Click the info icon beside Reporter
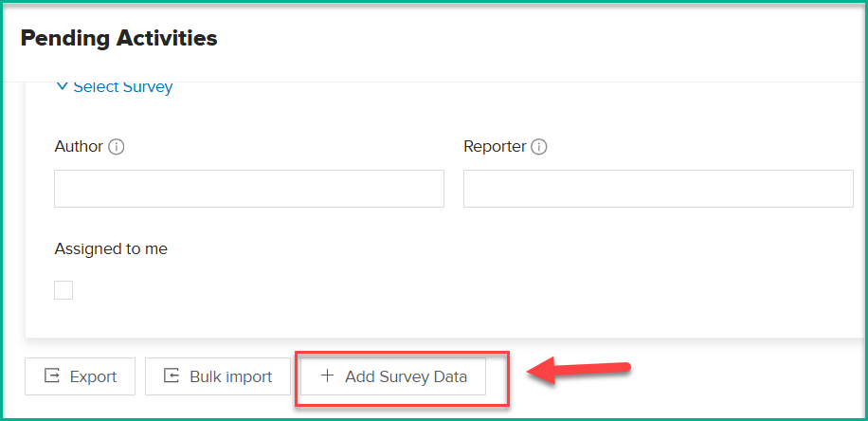Image resolution: width=868 pixels, height=421 pixels. (x=538, y=147)
